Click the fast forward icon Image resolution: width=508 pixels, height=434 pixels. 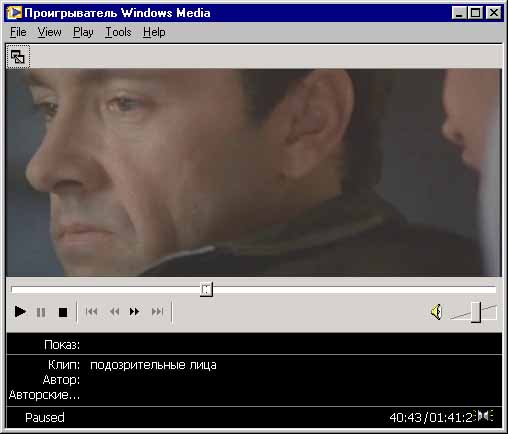coord(134,312)
